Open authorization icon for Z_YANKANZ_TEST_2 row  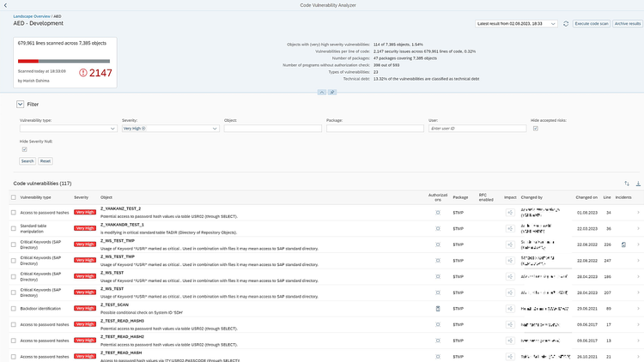click(x=438, y=213)
